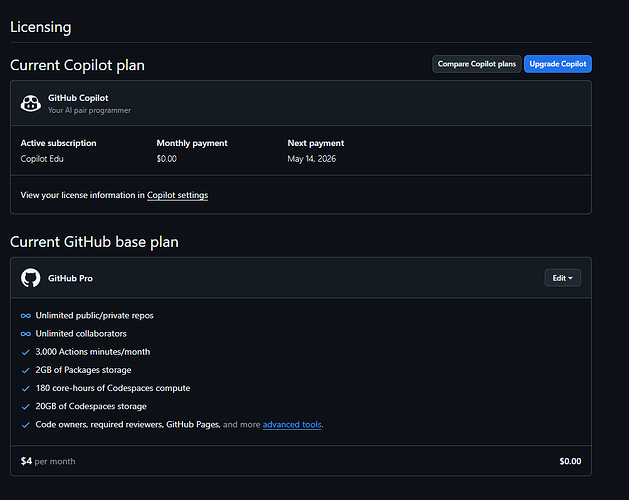This screenshot has height=500, width=629.
Task: Follow the advanced tools link
Action: [292, 425]
